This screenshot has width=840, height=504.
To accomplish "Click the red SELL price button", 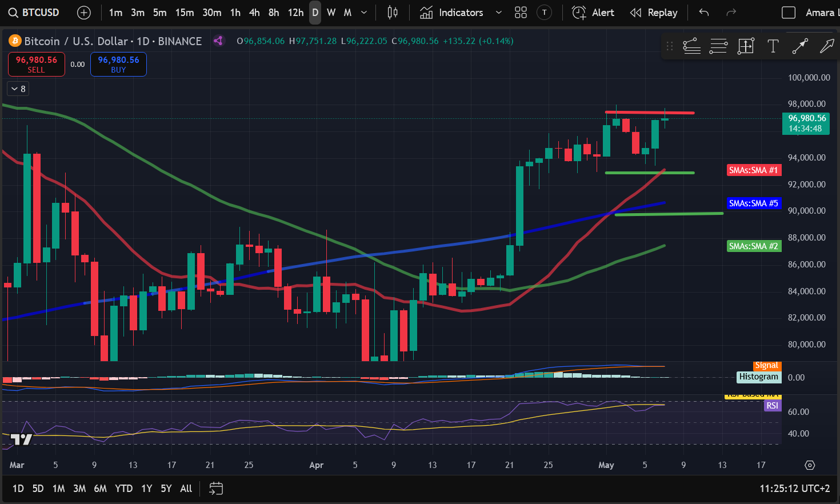I will pos(36,64).
